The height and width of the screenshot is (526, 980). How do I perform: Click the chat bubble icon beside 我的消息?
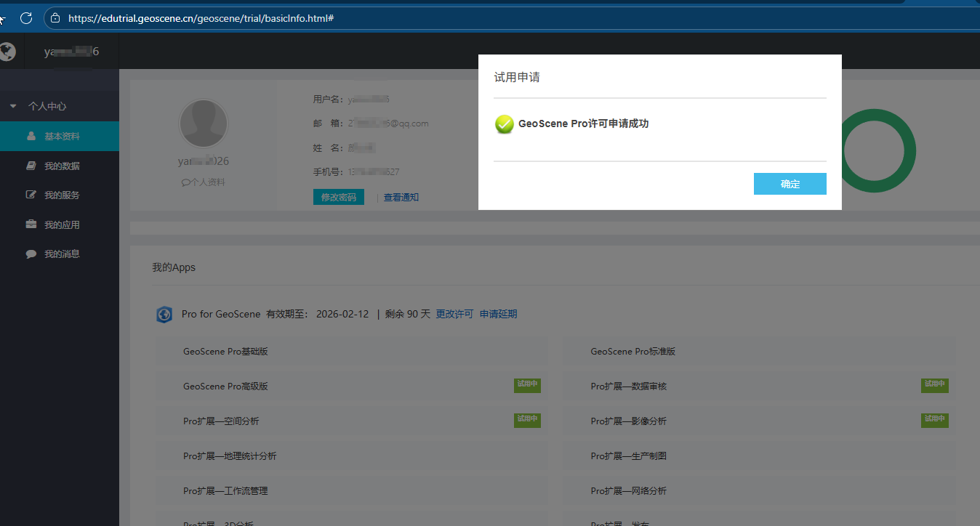[x=31, y=254]
